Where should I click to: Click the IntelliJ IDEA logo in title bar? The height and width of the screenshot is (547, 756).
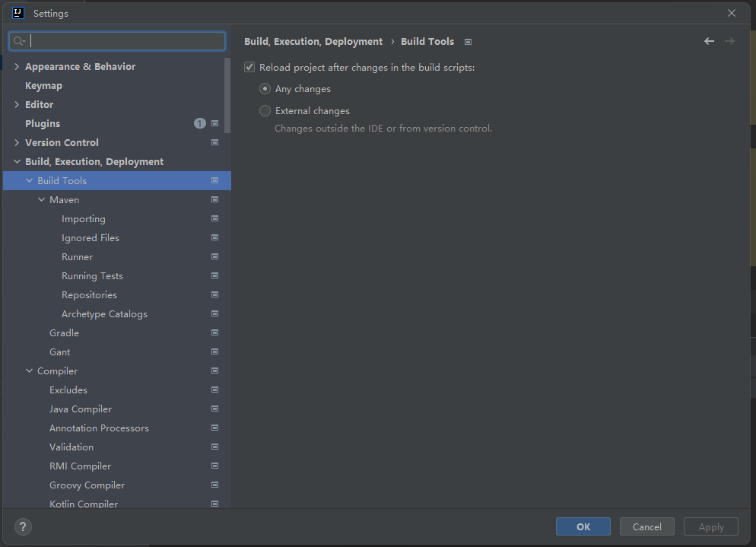coord(18,13)
